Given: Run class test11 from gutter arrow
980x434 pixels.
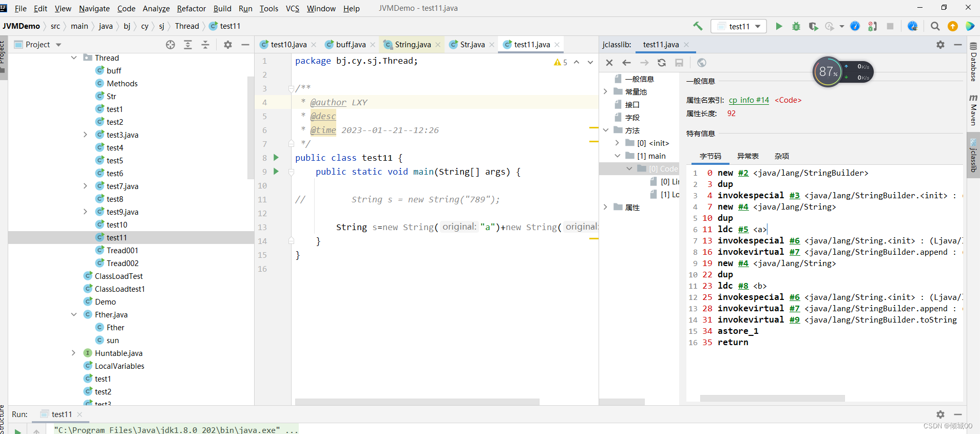Looking at the screenshot, I should 276,157.
